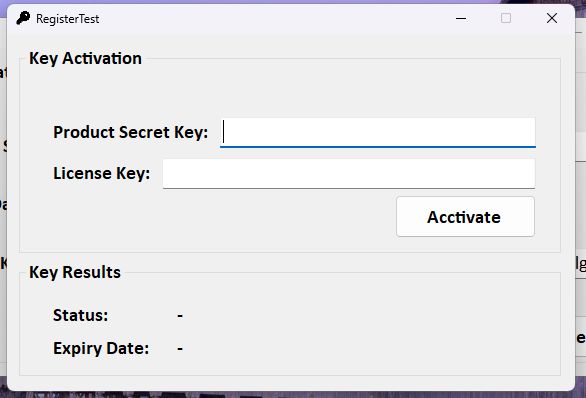The image size is (586, 398).
Task: Minimize the RegisterTest window
Action: 461,18
